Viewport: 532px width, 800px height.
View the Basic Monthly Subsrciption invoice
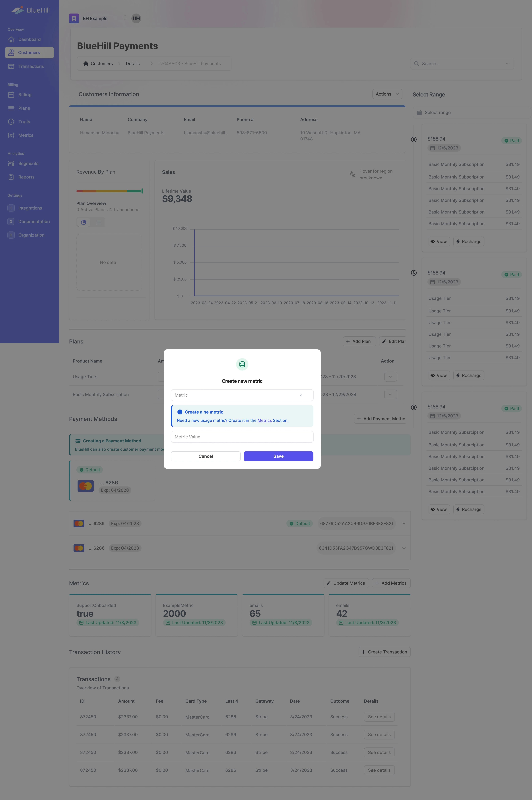coord(439,509)
